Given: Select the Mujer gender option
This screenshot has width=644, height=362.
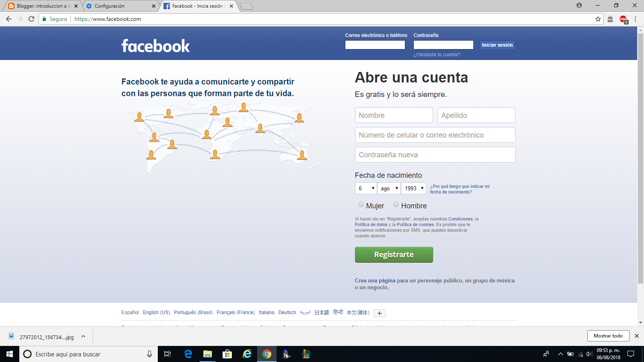Looking at the screenshot, I should [x=361, y=204].
